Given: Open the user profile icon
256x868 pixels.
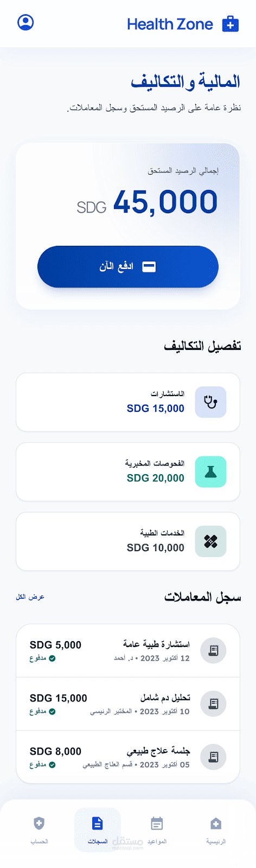Looking at the screenshot, I should (x=25, y=22).
